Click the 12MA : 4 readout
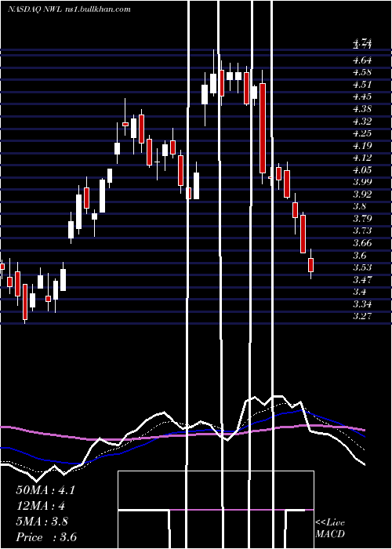392x549 pixels. click(x=41, y=506)
